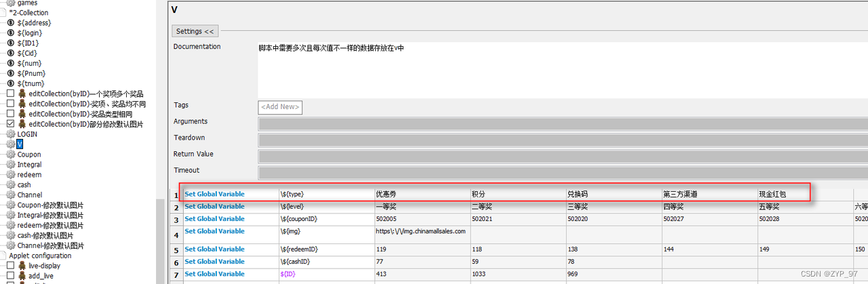Select the ${ID1} variable icon
Image resolution: width=868 pixels, height=284 pixels.
[11, 43]
